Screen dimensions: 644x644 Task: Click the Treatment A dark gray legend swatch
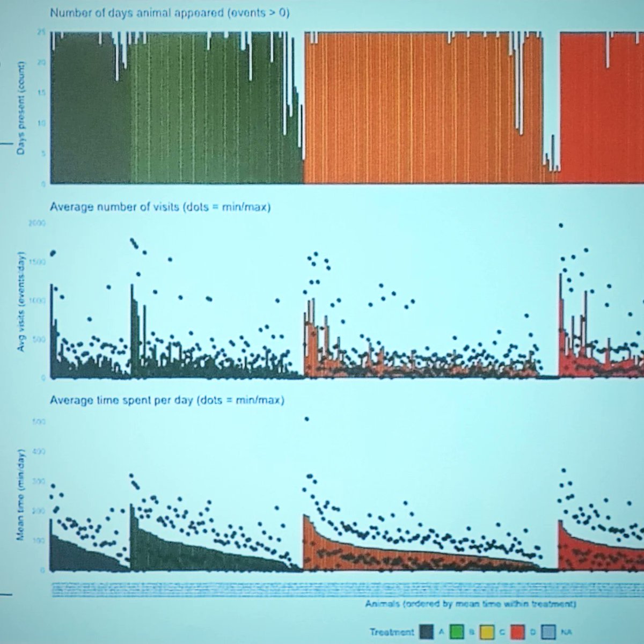point(427,632)
